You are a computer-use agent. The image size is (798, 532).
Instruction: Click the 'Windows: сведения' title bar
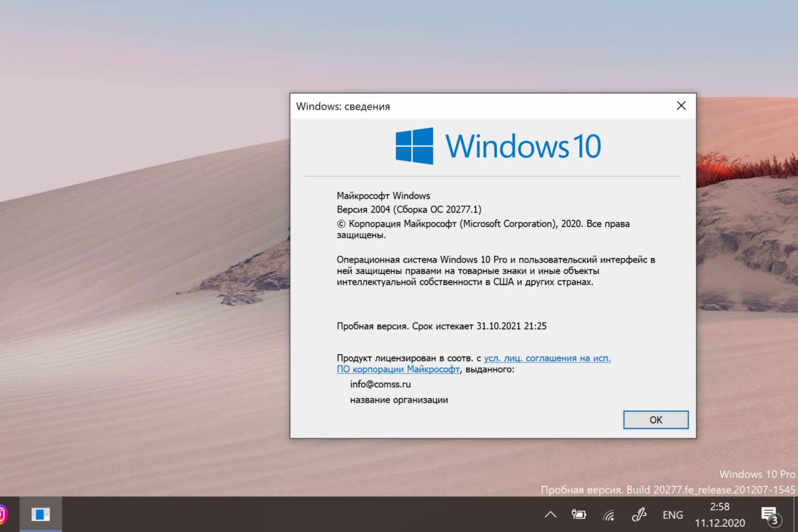pos(343,106)
